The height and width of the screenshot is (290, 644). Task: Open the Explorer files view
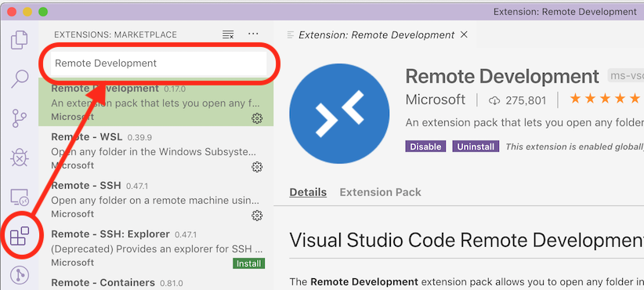[20, 40]
